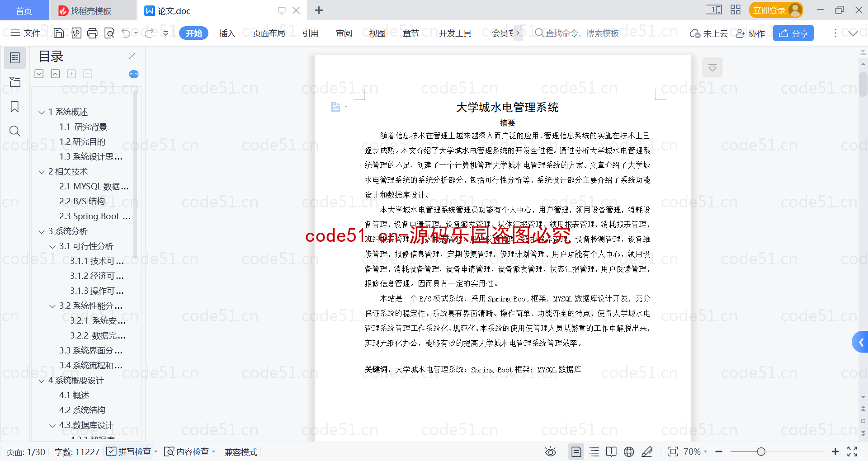The width and height of the screenshot is (868, 461).
Task: Open the quick access toolbar customize dropdown
Action: (x=166, y=33)
